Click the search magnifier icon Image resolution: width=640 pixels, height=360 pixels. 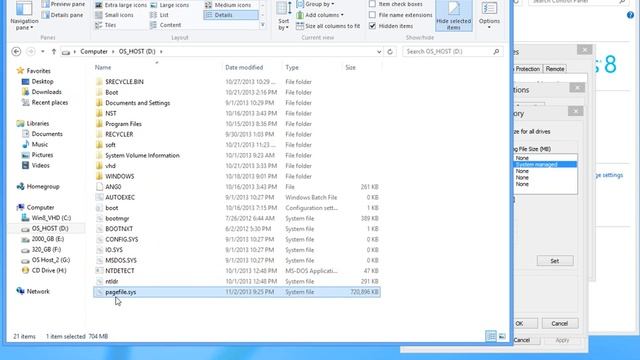(496, 51)
